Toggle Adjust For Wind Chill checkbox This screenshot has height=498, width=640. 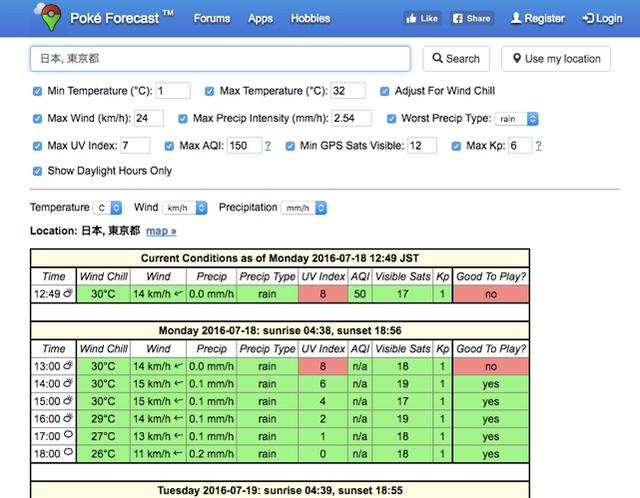(x=385, y=91)
